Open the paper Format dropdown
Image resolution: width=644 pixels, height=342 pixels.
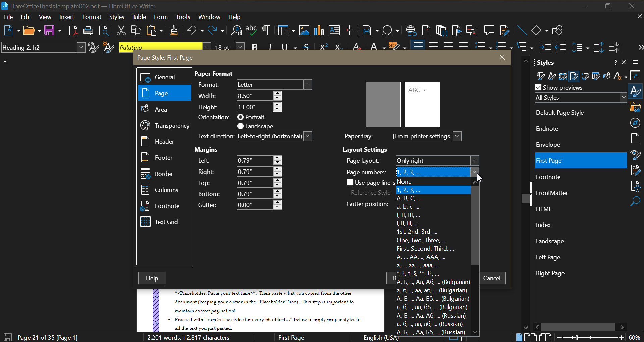[307, 85]
